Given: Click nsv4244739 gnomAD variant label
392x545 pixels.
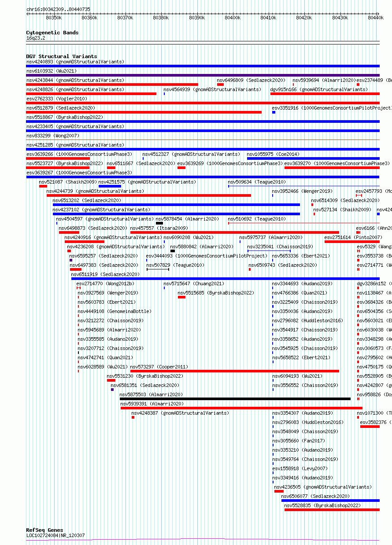Looking at the screenshot, I should (95, 191).
